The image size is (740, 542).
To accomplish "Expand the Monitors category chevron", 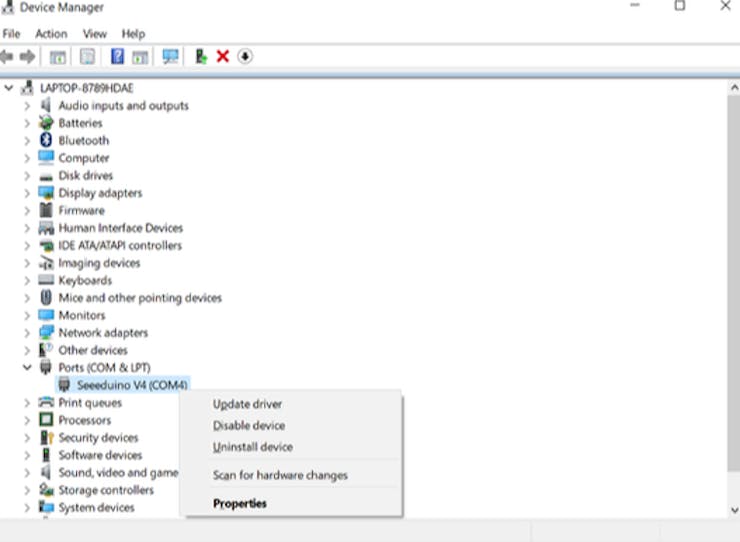I will pyautogui.click(x=27, y=315).
